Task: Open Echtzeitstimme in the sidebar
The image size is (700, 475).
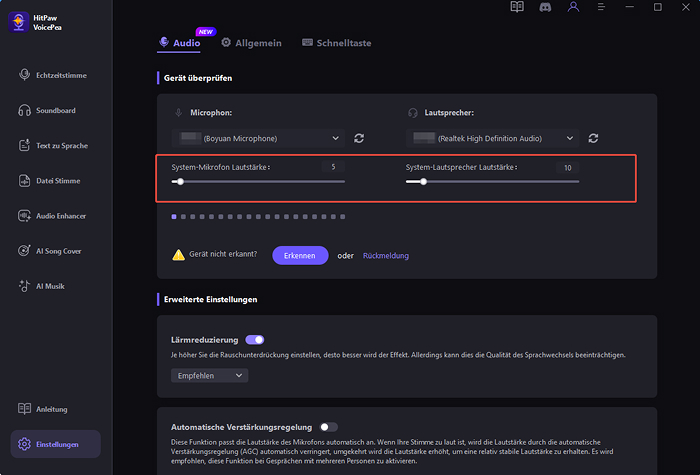Action: [x=53, y=75]
